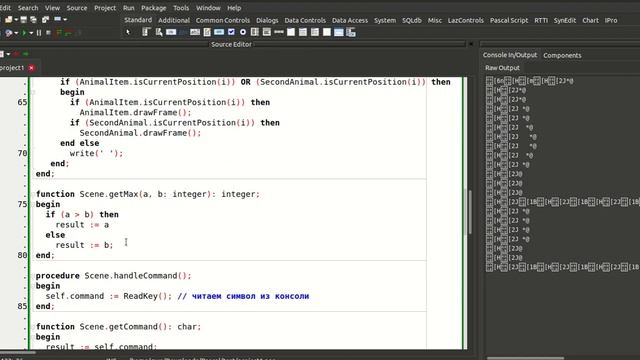This screenshot has width=640, height=360.
Task: Pick the TFrame component icon
Action: (338, 32)
